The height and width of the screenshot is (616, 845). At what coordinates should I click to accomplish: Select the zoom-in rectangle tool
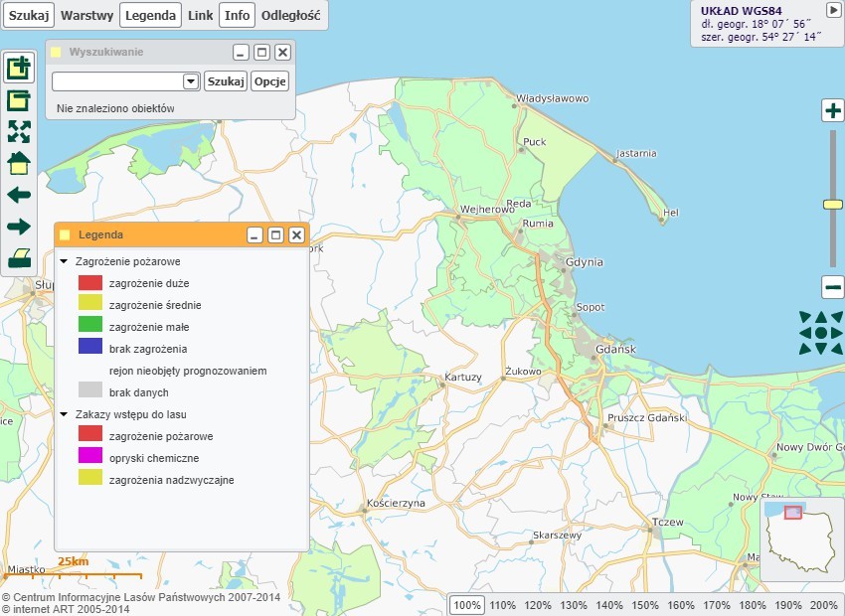pyautogui.click(x=19, y=69)
